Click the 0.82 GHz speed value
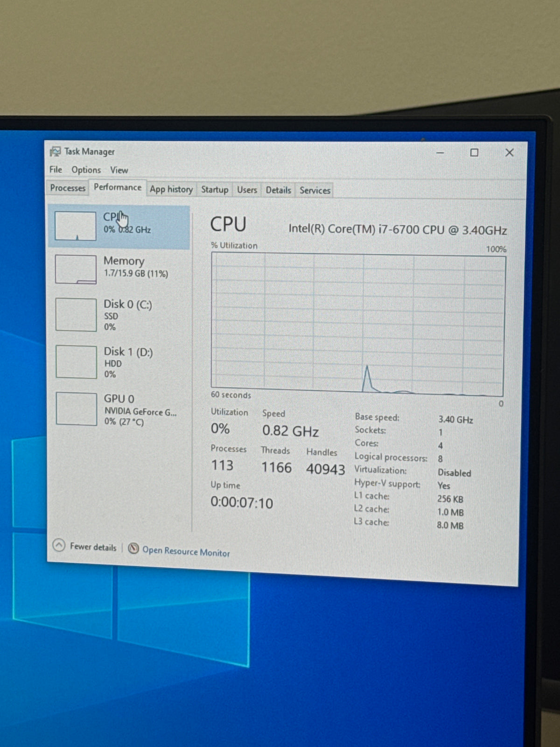560x747 pixels. point(290,431)
